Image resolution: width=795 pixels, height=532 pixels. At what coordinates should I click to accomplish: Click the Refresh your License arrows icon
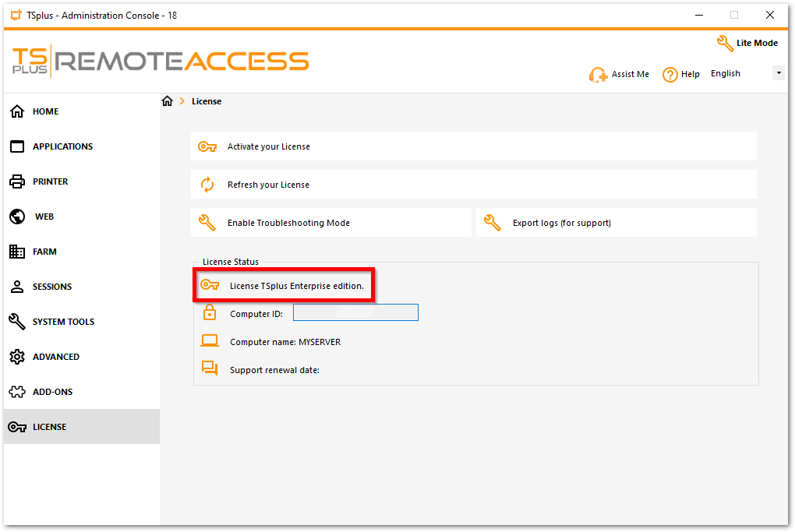pos(207,185)
